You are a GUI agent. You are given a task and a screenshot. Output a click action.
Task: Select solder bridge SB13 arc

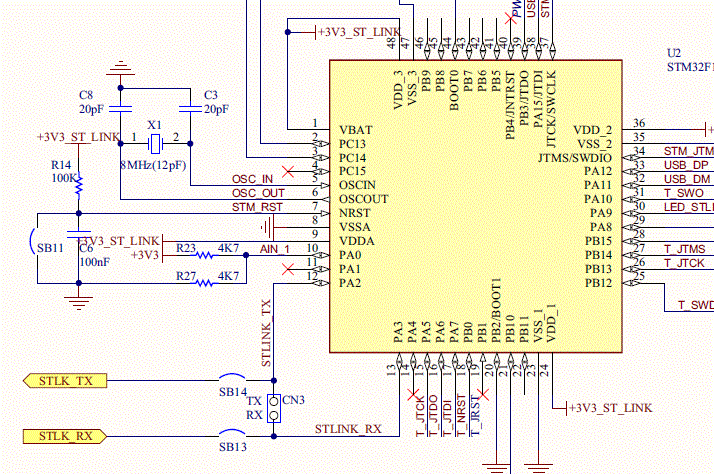click(232, 433)
